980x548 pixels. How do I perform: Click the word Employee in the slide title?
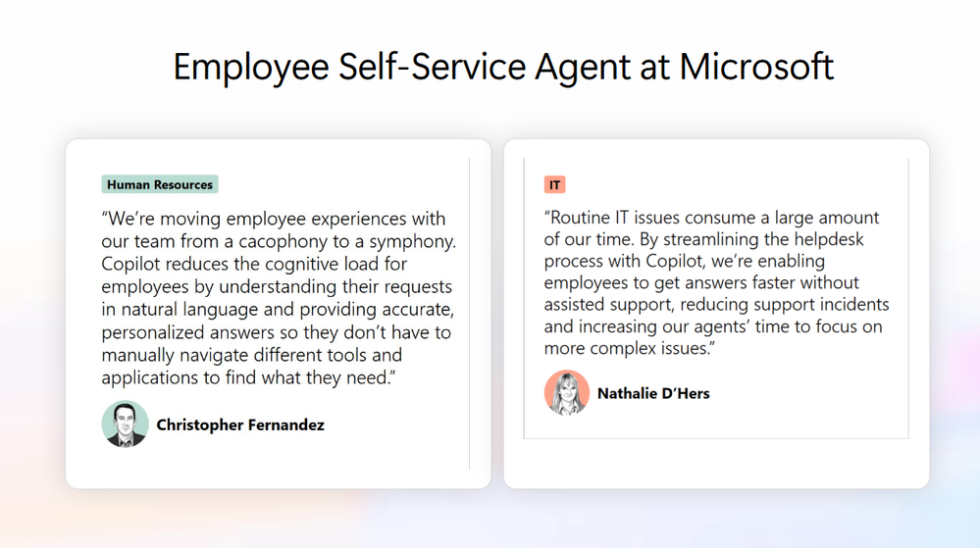pyautogui.click(x=251, y=68)
